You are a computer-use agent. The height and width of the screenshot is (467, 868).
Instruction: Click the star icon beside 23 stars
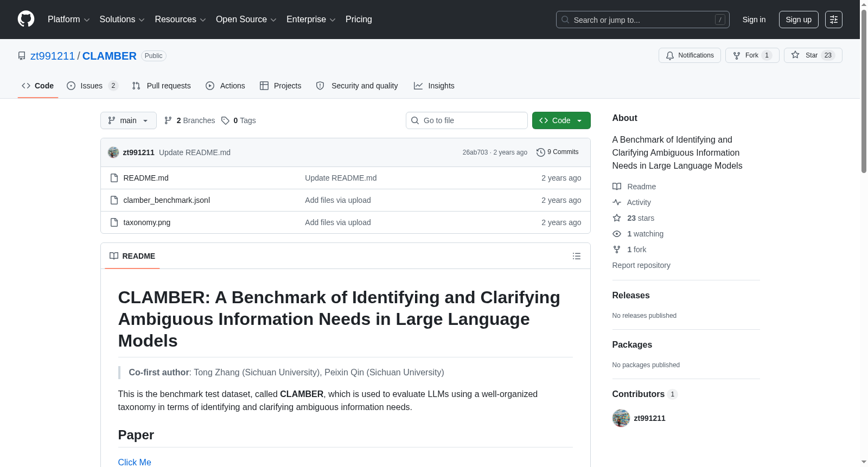tap(617, 218)
